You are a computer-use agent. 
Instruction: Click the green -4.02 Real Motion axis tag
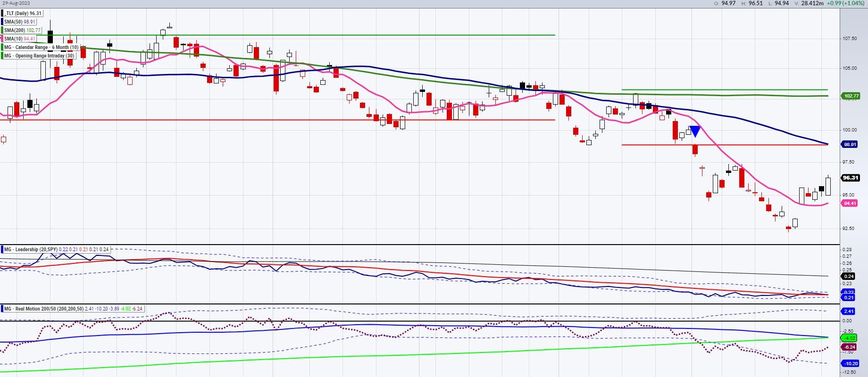pyautogui.click(x=849, y=338)
